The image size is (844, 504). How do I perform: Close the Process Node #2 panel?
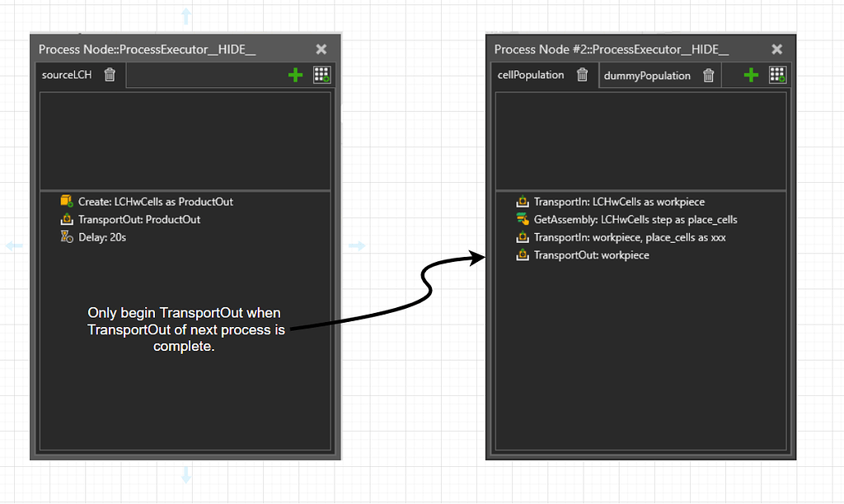[776, 49]
